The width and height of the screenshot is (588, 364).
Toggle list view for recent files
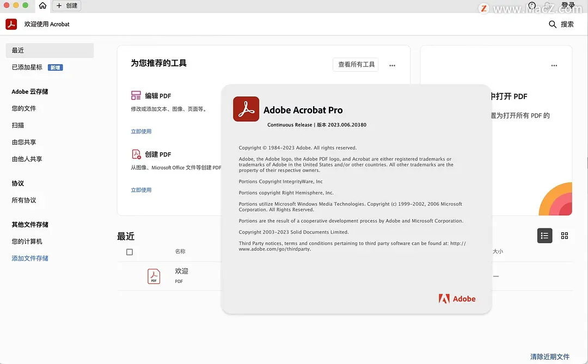pyautogui.click(x=544, y=236)
